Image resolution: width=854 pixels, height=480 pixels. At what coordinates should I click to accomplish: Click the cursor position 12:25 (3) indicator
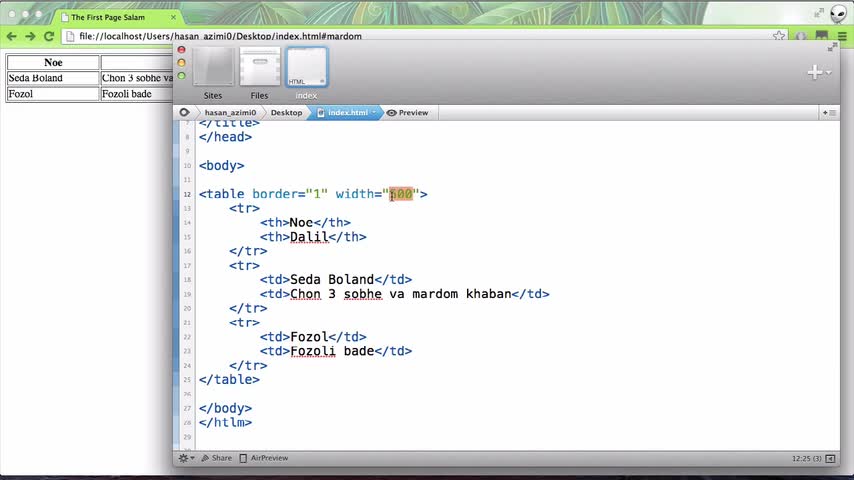pyautogui.click(x=807, y=459)
